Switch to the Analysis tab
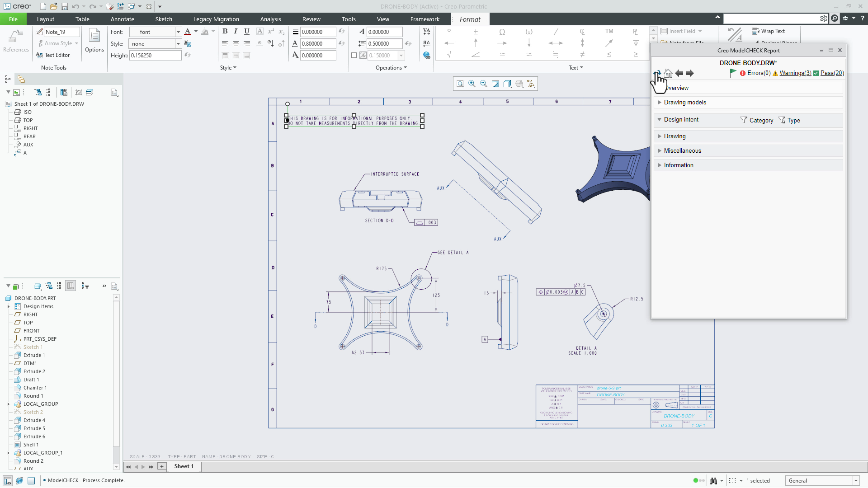The height and width of the screenshot is (488, 868). 270,19
